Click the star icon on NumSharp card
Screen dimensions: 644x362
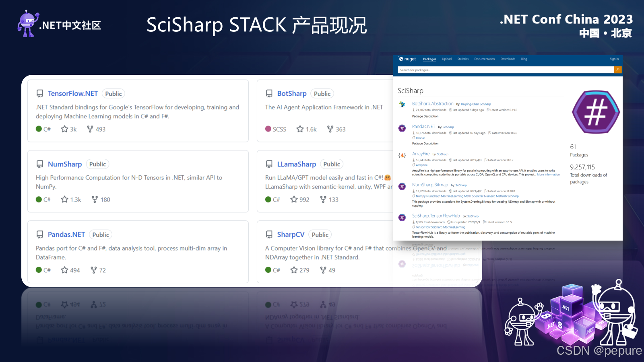coord(64,199)
